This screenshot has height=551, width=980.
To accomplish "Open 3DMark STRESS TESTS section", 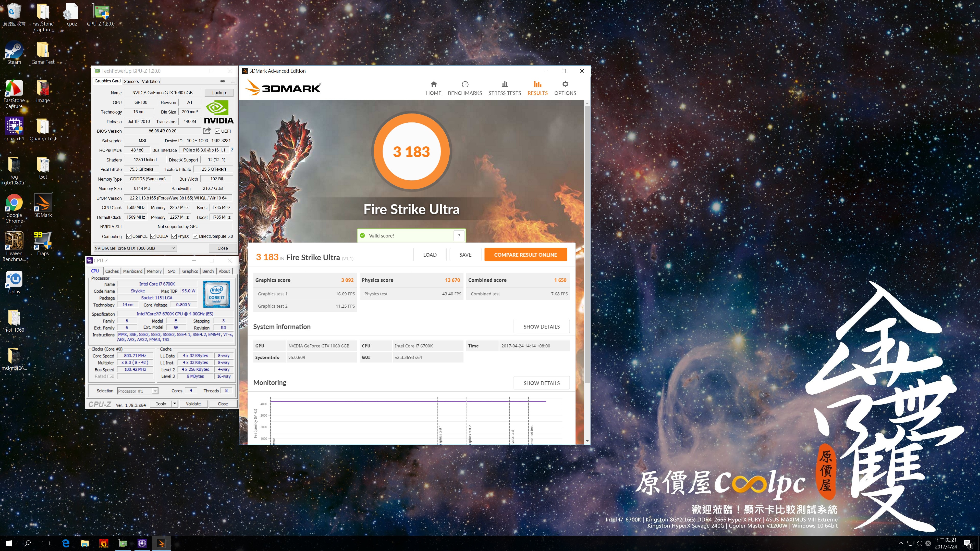I will coord(505,88).
